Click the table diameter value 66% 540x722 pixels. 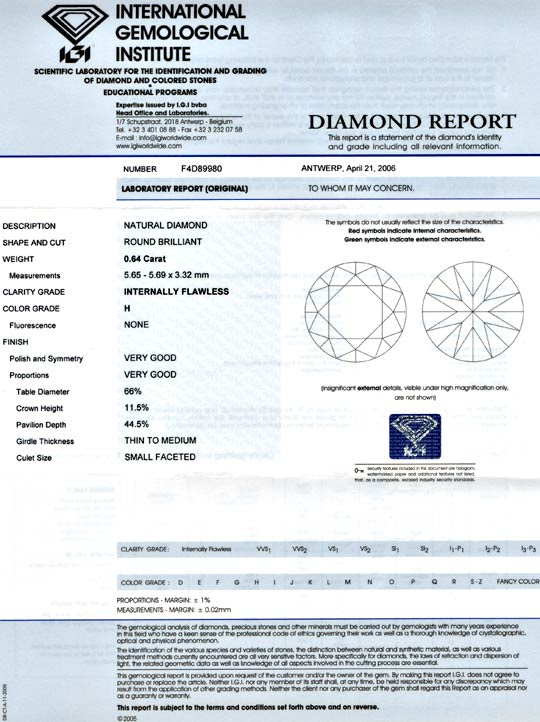(133, 391)
